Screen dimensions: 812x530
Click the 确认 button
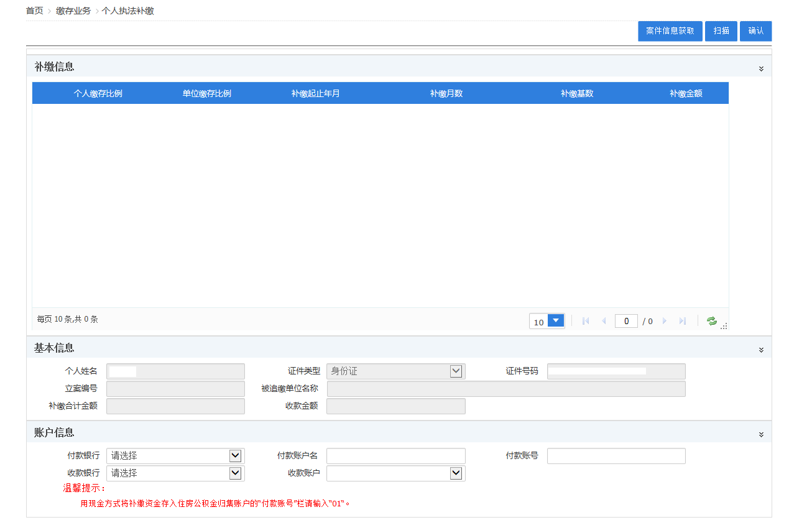[x=755, y=31]
